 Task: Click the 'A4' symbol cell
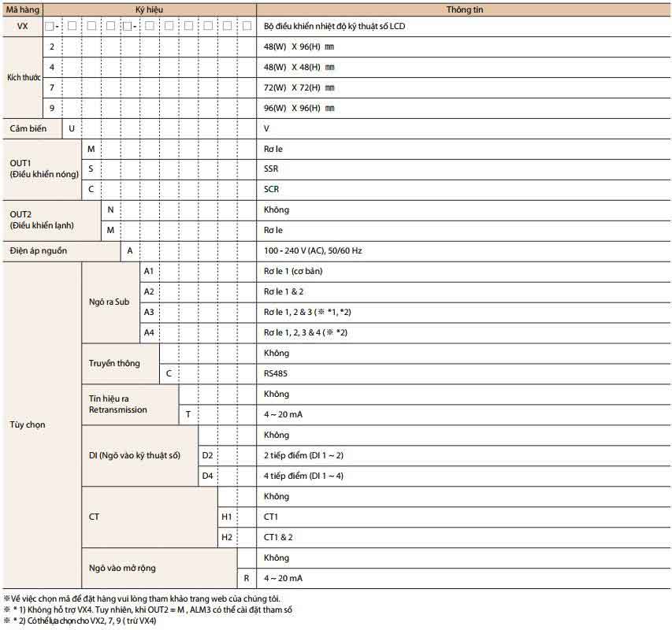[149, 333]
